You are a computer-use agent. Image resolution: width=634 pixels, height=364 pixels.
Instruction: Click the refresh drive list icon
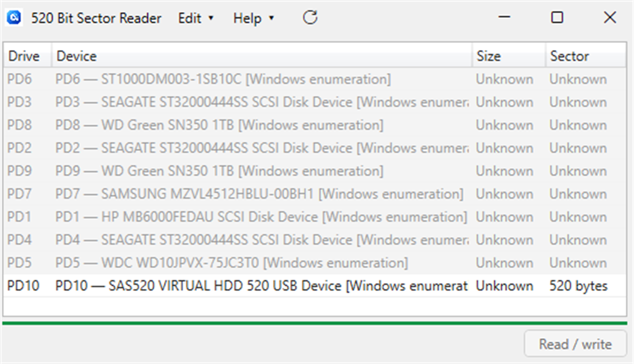point(310,18)
